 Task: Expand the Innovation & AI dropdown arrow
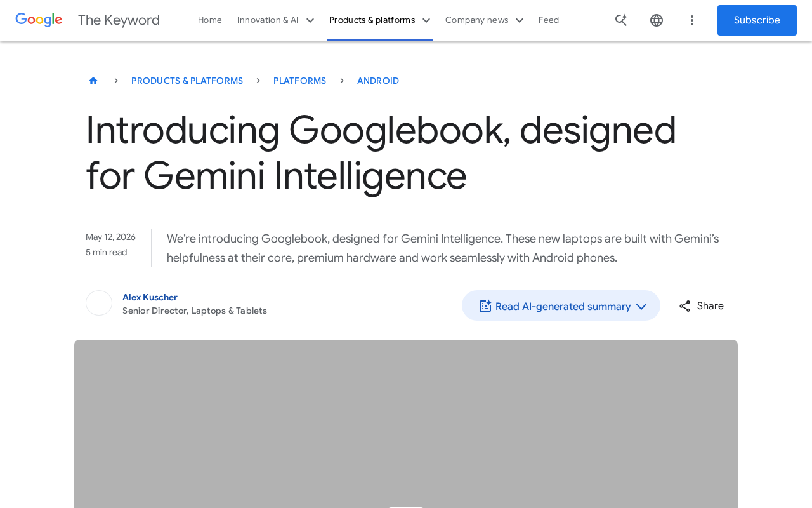pos(310,20)
